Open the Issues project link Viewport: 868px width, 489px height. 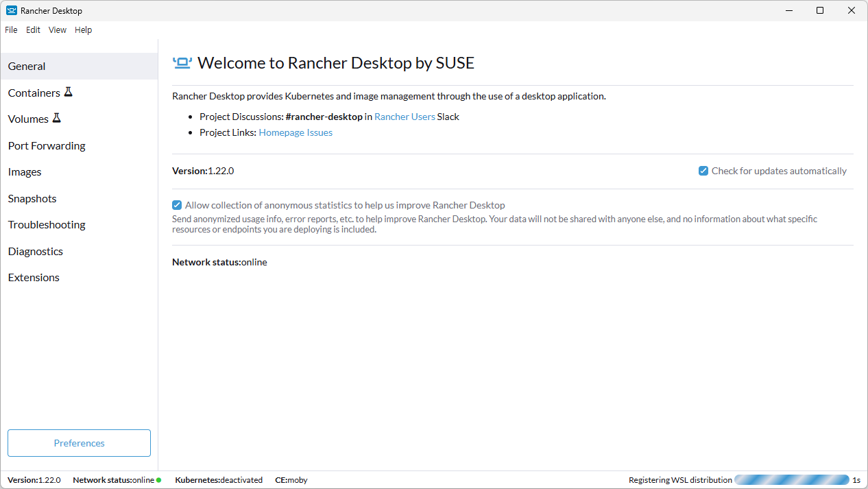click(x=320, y=132)
